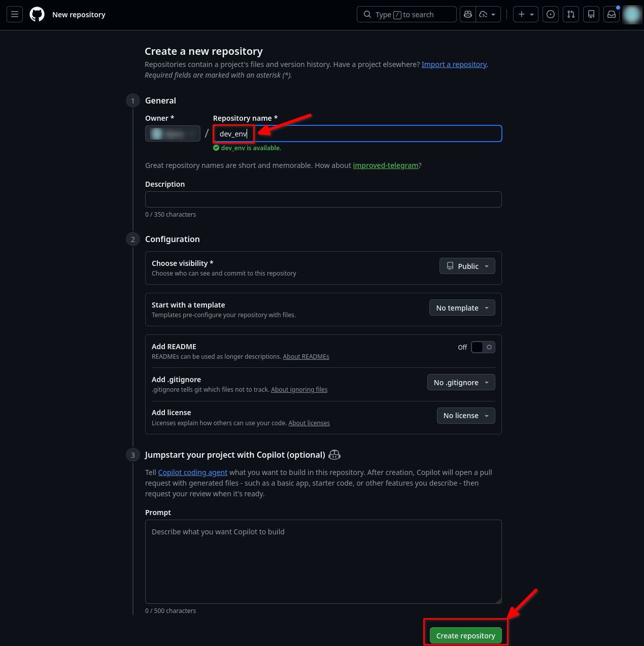Expand the No template dropdown

coord(462,308)
